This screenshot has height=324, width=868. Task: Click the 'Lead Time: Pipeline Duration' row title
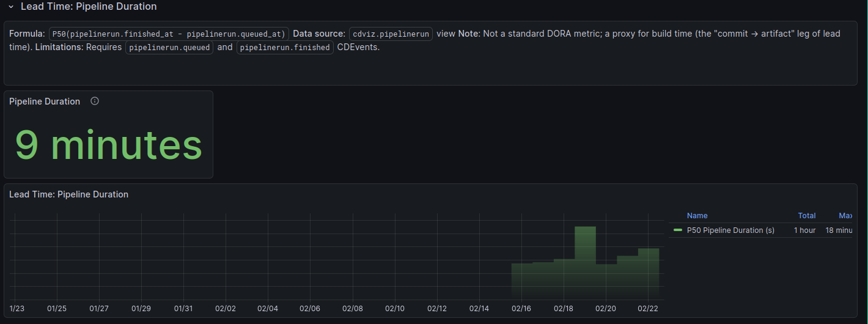tap(89, 7)
